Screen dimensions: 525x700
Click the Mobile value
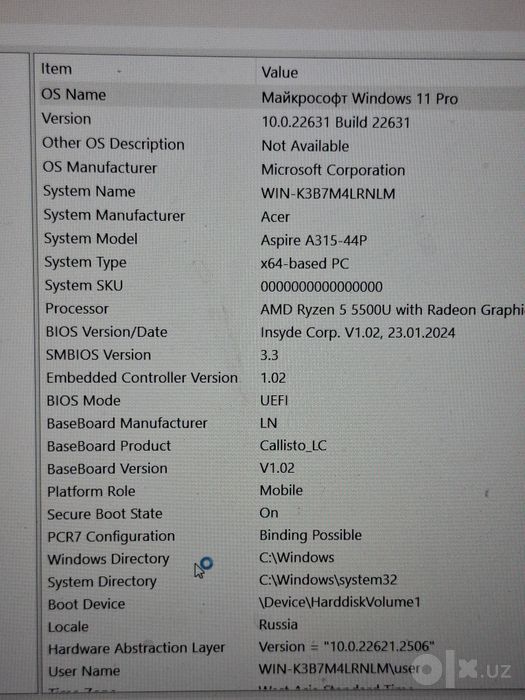click(281, 490)
